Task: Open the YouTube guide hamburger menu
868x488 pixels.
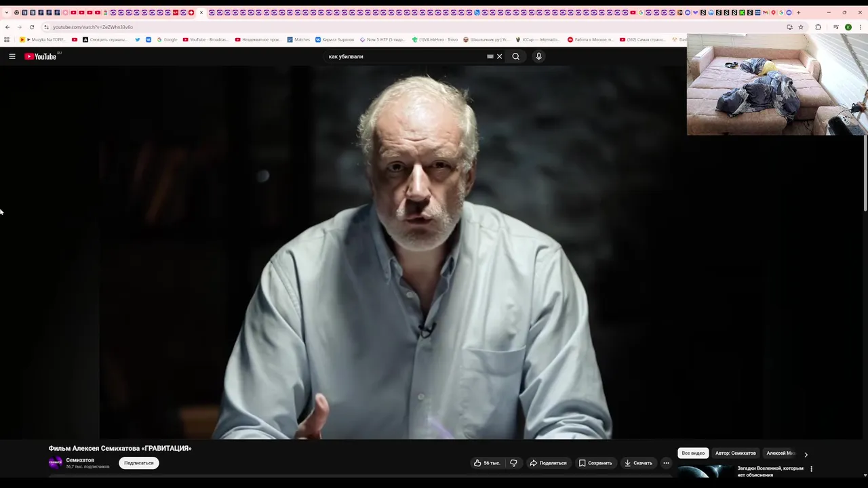Action: pos(12,56)
